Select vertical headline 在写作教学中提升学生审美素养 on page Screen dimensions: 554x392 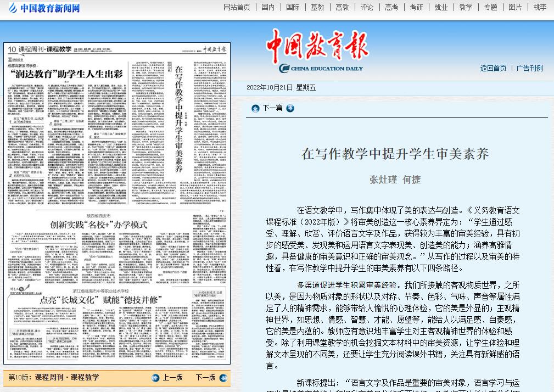point(179,119)
